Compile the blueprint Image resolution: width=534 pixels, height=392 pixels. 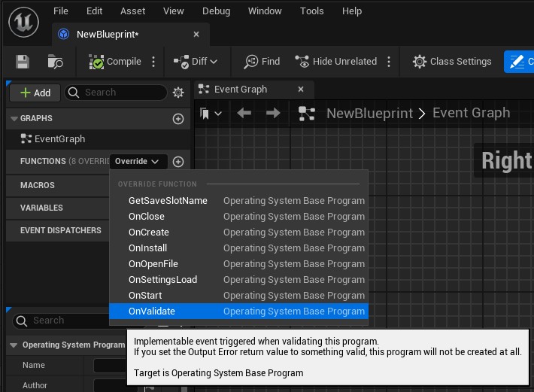tap(115, 62)
